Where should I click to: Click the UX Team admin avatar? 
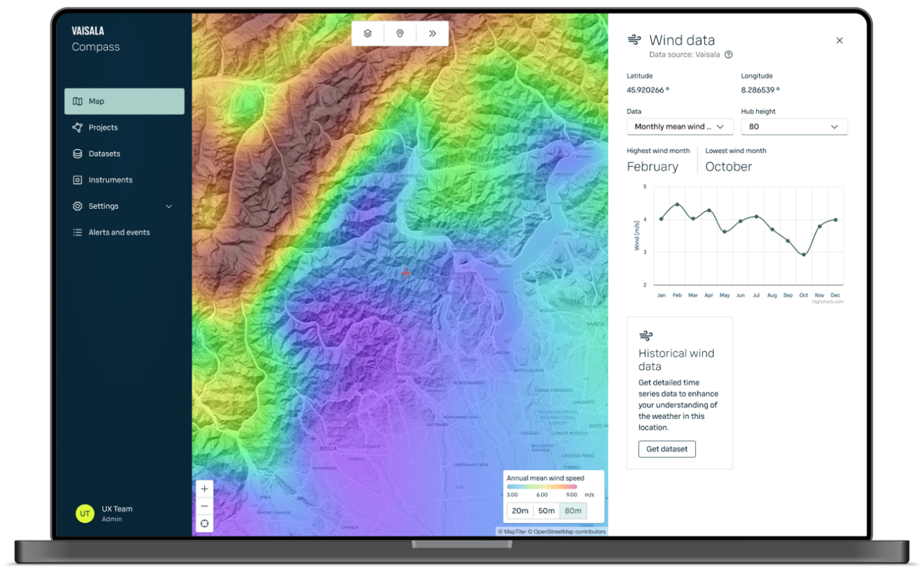[85, 513]
